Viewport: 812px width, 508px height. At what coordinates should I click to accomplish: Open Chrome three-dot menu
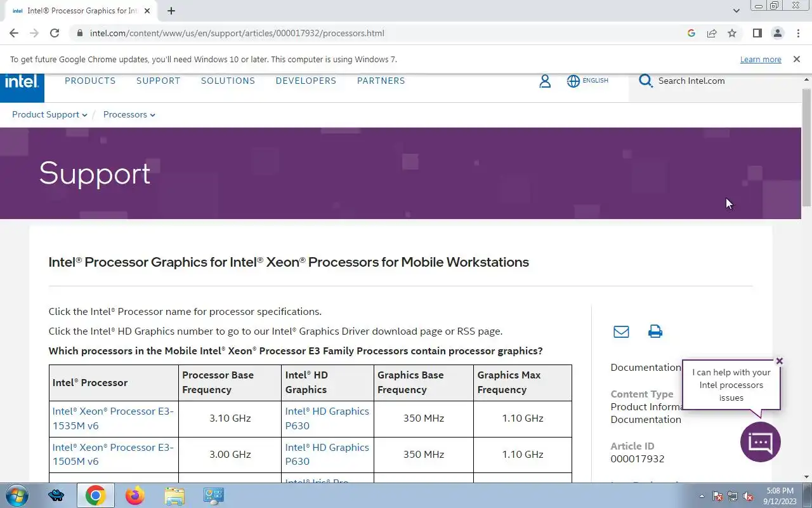coord(798,33)
